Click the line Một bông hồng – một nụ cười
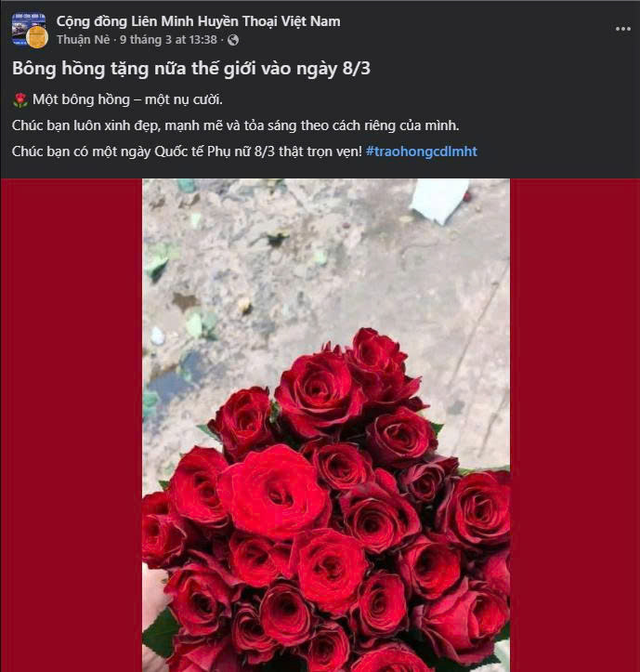This screenshot has width=640, height=672. click(131, 99)
